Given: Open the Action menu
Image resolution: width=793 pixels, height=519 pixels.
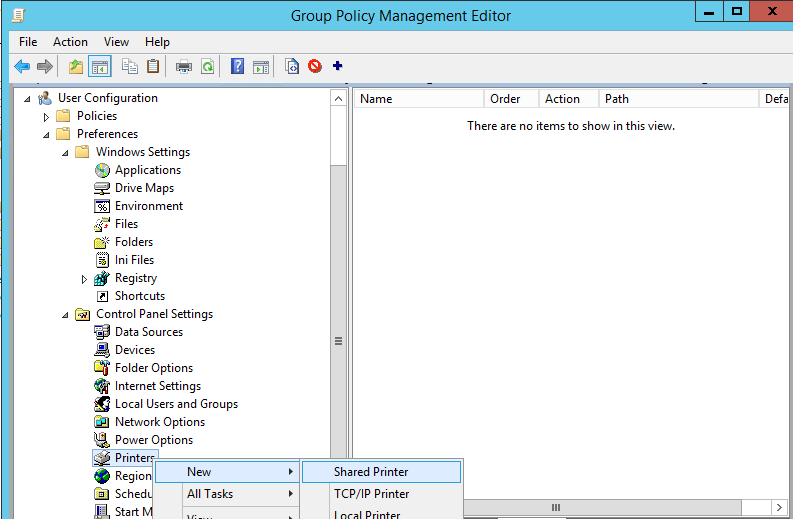Looking at the screenshot, I should (70, 42).
